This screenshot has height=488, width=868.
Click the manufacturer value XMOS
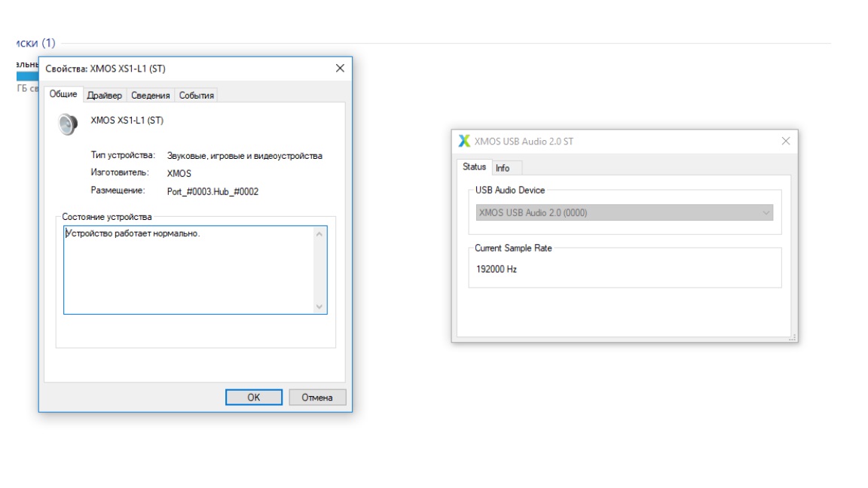click(179, 173)
